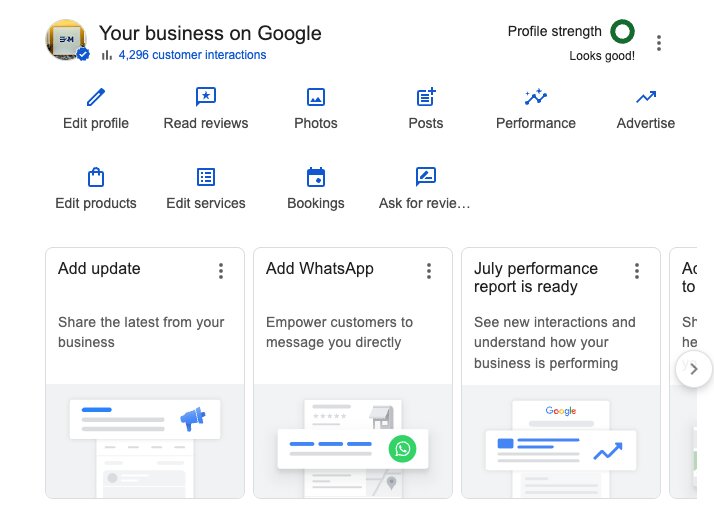Open options menu on Add WhatsApp card

click(428, 271)
